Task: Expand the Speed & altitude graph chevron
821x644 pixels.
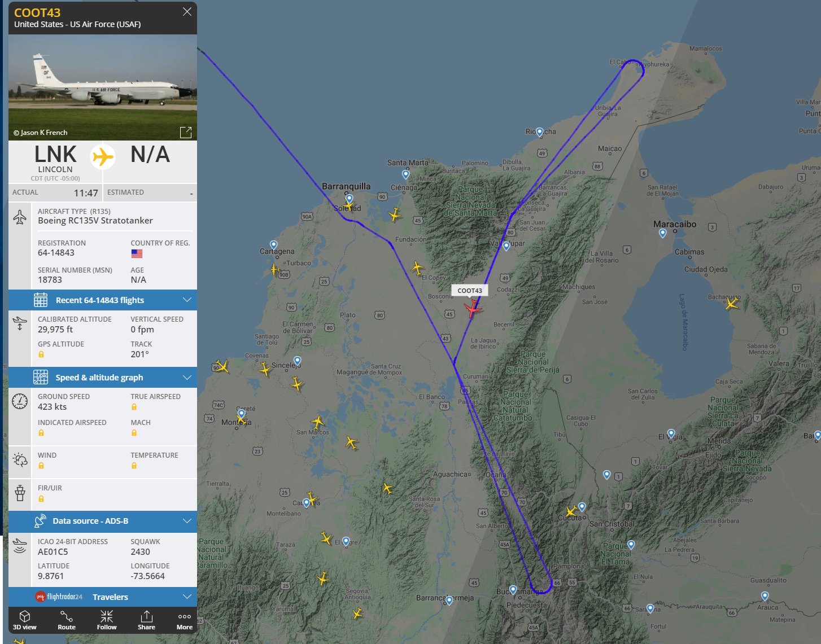Action: (187, 377)
